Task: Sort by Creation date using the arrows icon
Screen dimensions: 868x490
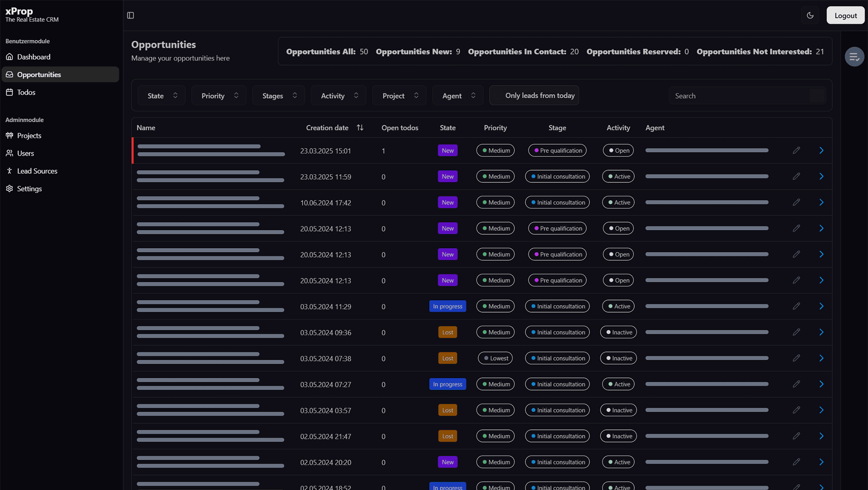Action: pos(360,128)
